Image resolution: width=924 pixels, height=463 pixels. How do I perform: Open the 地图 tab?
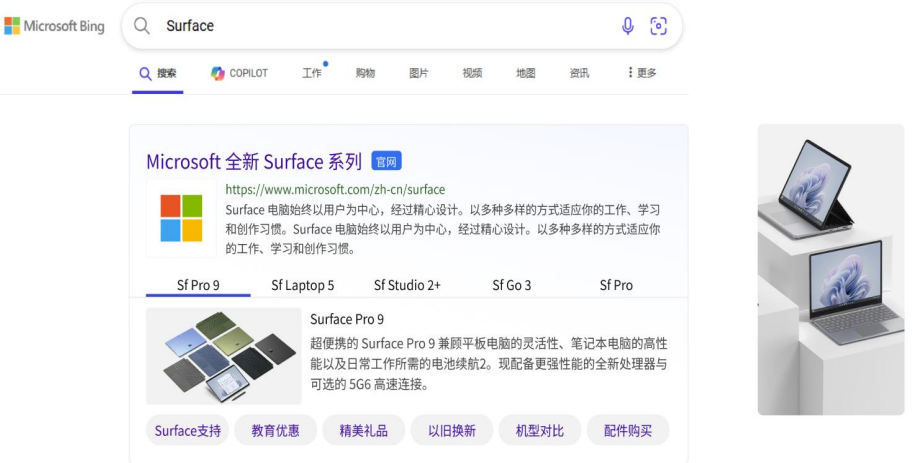pyautogui.click(x=526, y=73)
